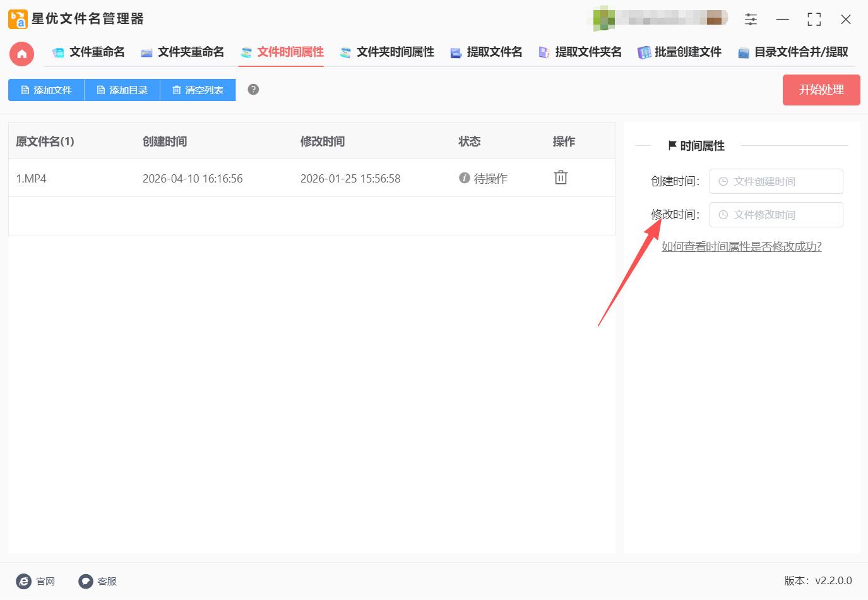Select the 文件时间属性 tab
The width and height of the screenshot is (868, 600).
pos(282,52)
